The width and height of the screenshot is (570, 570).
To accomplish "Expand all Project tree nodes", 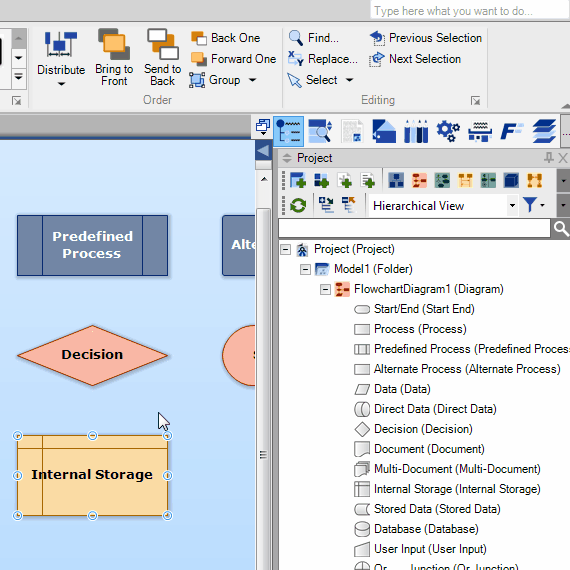I will (x=326, y=205).
